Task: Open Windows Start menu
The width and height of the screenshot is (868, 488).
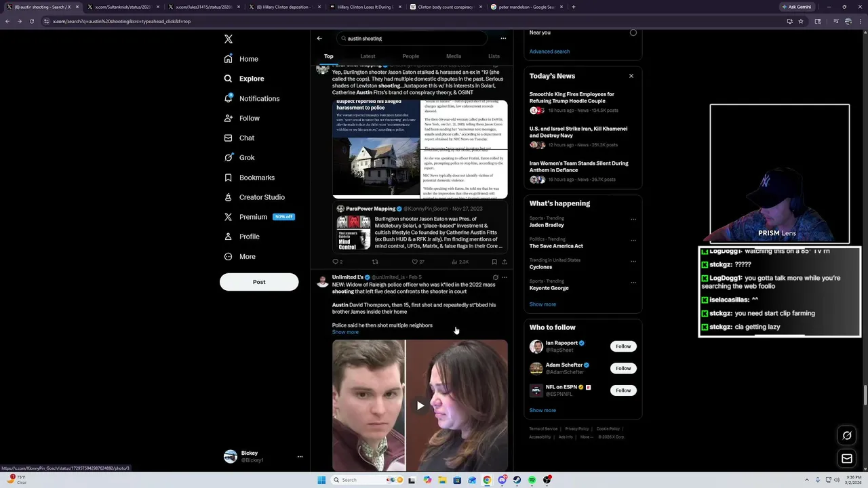Action: tap(321, 480)
